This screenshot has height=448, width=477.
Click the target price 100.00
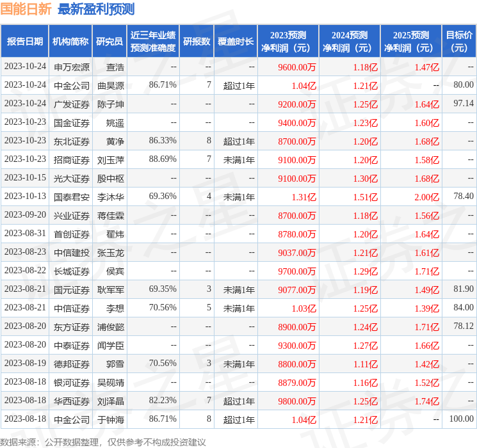[x=461, y=419]
